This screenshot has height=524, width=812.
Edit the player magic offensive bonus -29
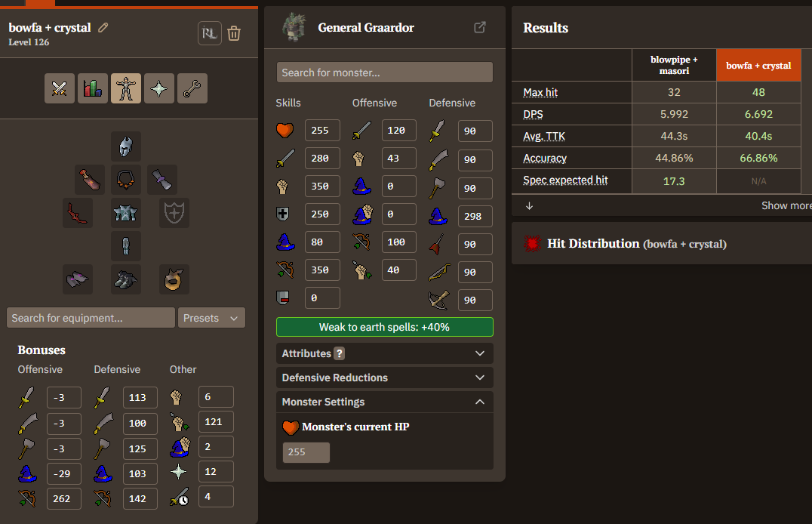63,473
